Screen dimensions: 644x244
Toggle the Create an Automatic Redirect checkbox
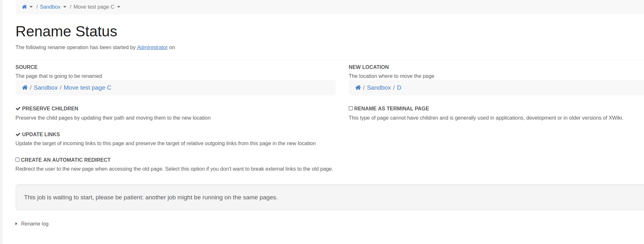pos(18,160)
